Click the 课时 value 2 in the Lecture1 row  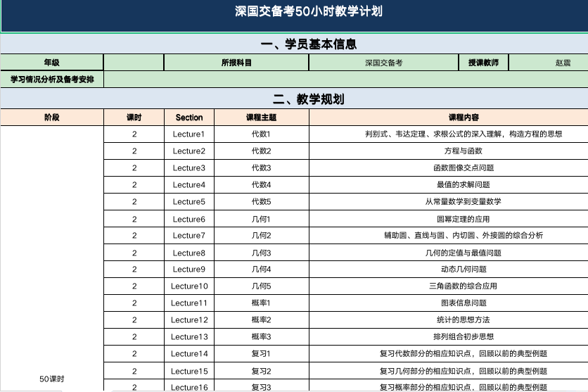click(x=134, y=134)
